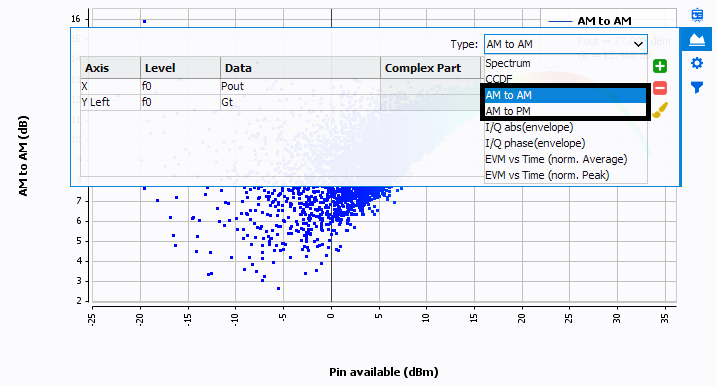Expand the Type combo box arrow
The image size is (716, 386).
pyautogui.click(x=638, y=44)
